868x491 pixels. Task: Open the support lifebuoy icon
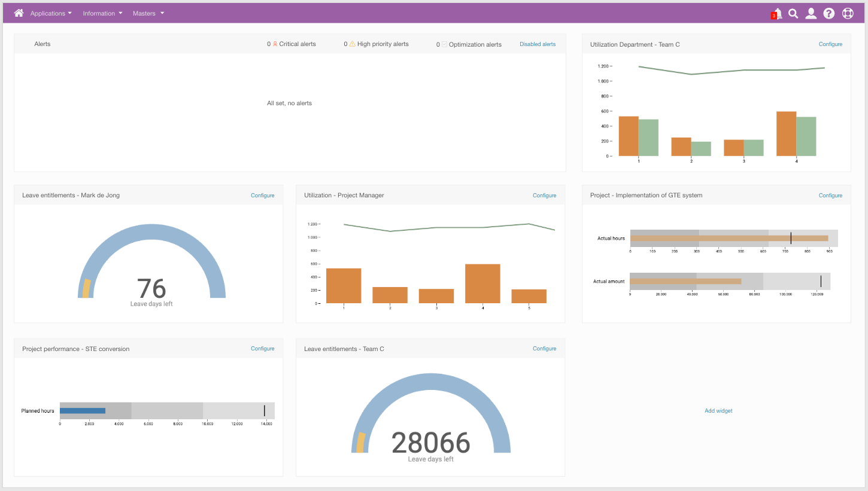[848, 13]
